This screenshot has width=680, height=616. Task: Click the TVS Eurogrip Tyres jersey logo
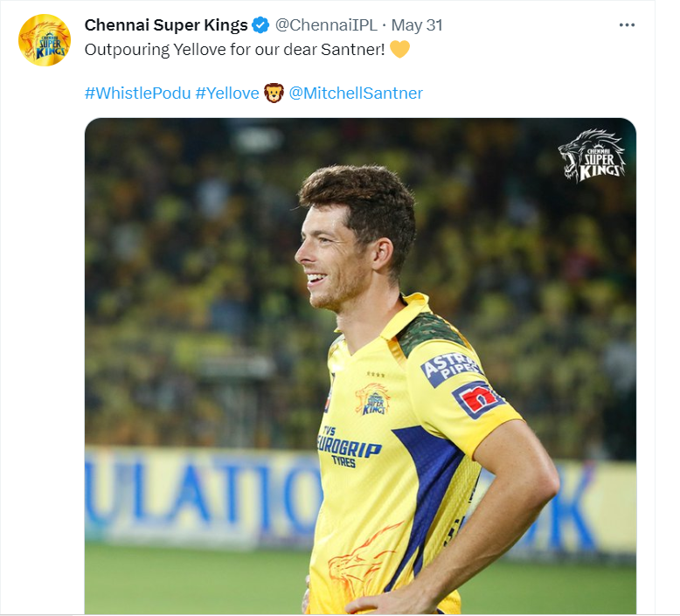(x=348, y=447)
